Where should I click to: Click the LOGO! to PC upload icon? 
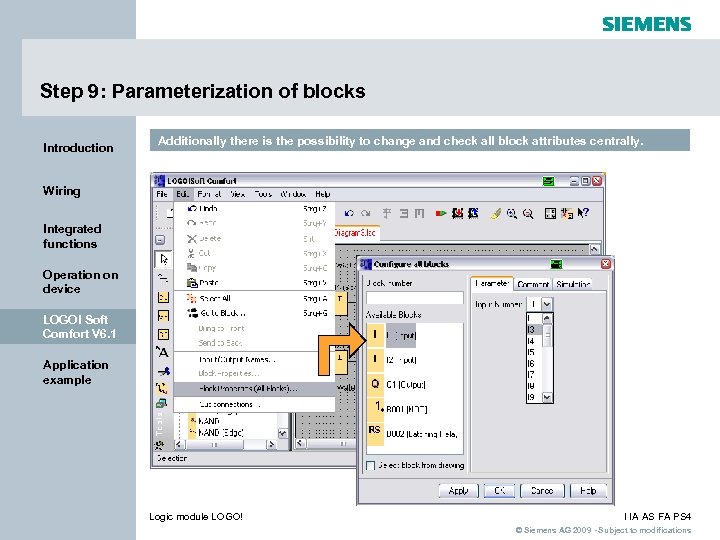click(473, 213)
